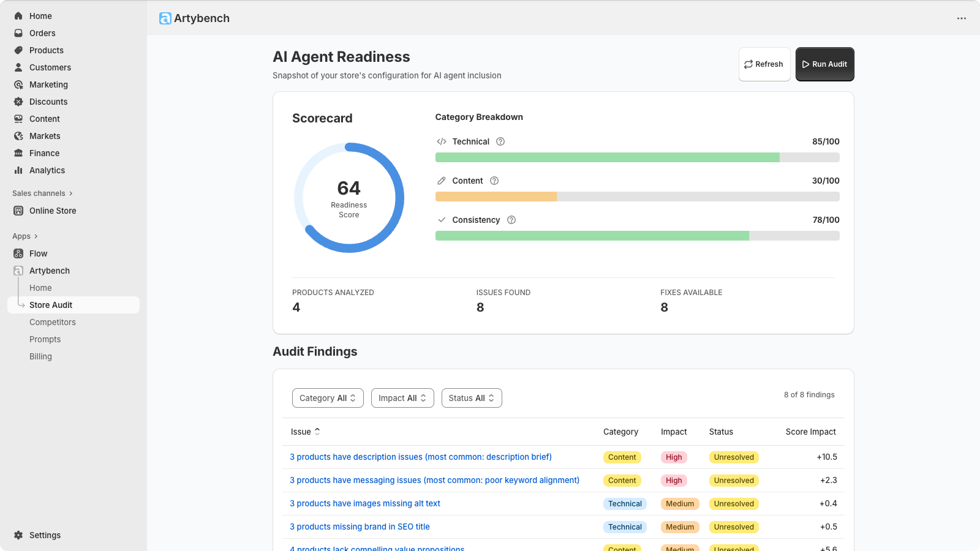Click the Discounts icon in the sidebar

point(18,102)
